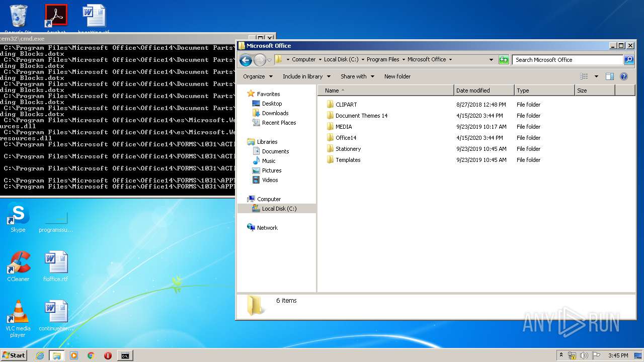644x362 pixels.
Task: Select the MEDIA folder
Action: [x=344, y=127]
